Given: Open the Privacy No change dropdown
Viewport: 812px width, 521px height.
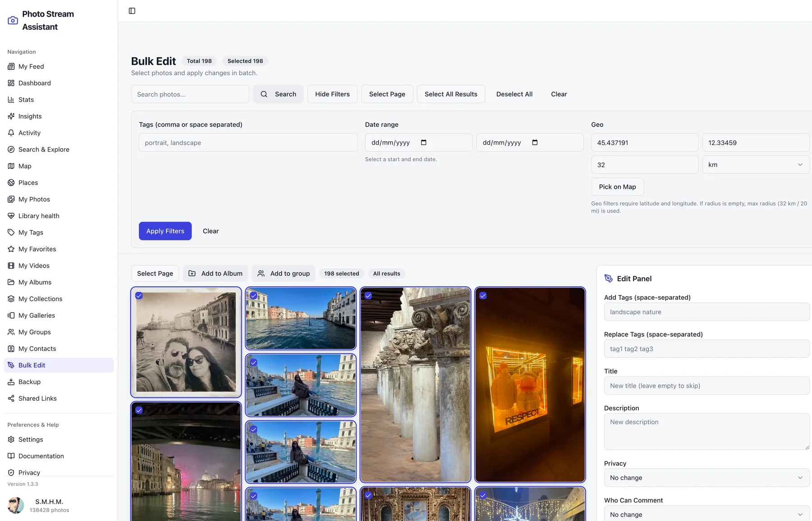Looking at the screenshot, I should click(x=706, y=478).
